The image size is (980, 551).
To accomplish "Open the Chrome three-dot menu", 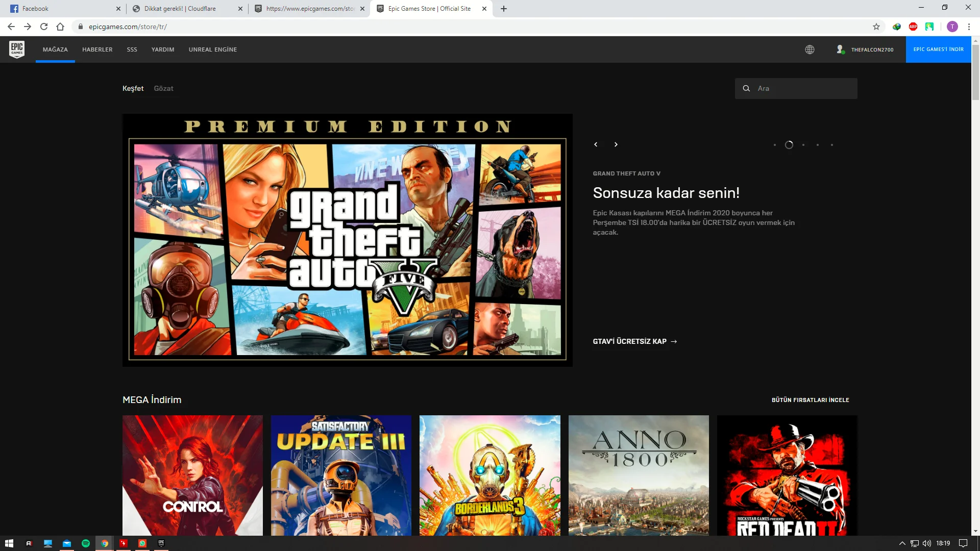I will [969, 27].
